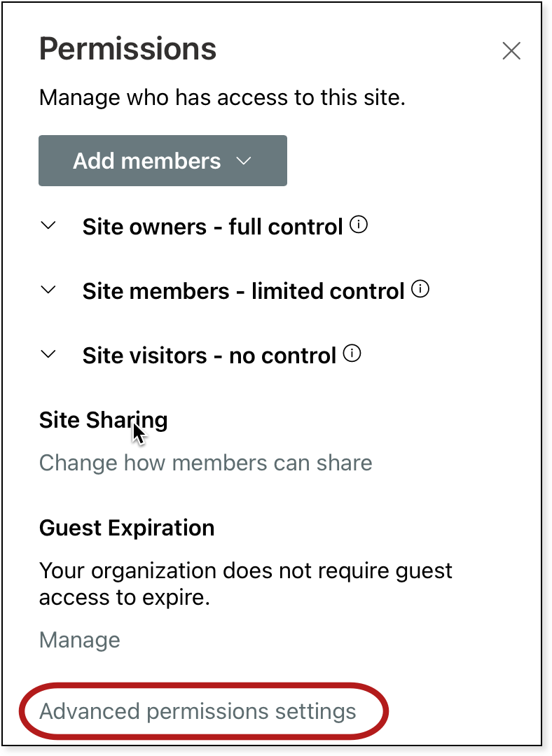Expand the Site owners chevron

point(48,226)
